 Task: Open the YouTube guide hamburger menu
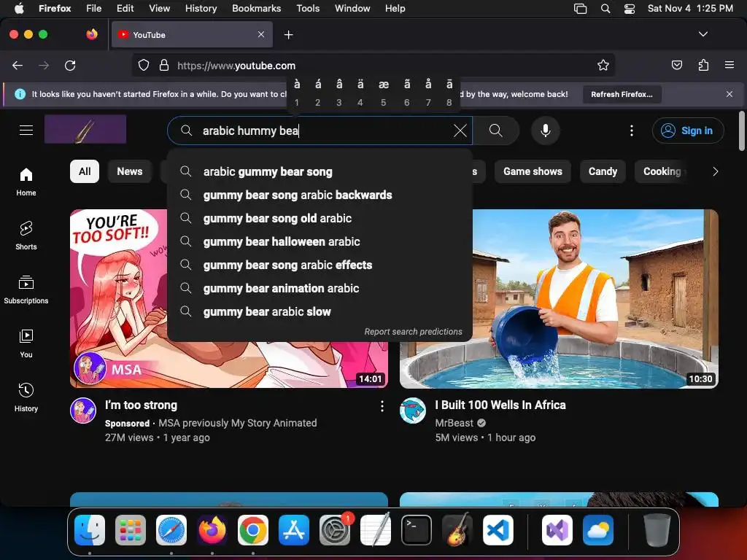(x=26, y=130)
